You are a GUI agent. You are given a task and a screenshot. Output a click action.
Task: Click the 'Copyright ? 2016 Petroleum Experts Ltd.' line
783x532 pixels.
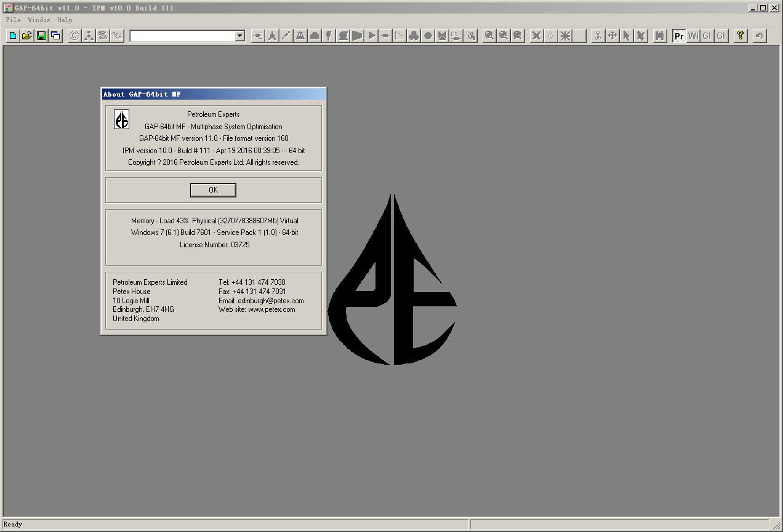tap(214, 162)
